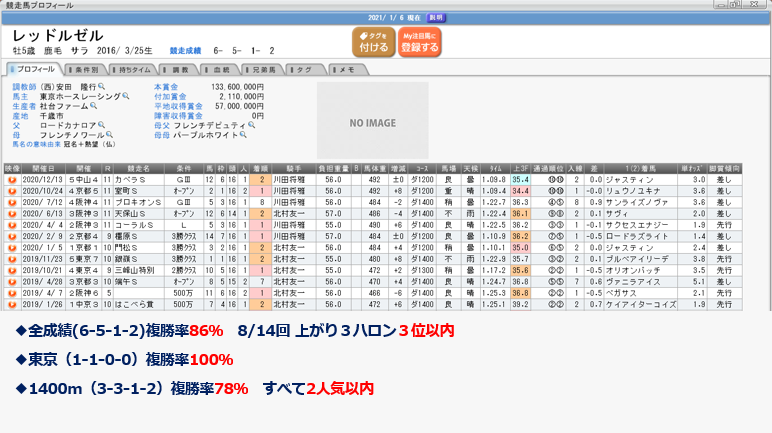Open the 兄弟馬 tab
The image size is (772, 433).
[x=263, y=69]
